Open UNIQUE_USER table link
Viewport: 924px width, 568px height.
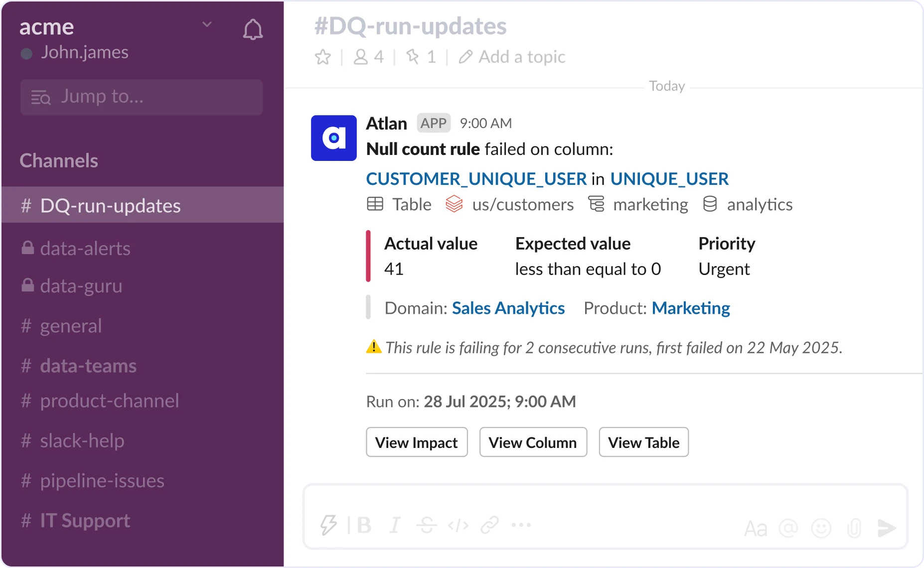pyautogui.click(x=669, y=179)
